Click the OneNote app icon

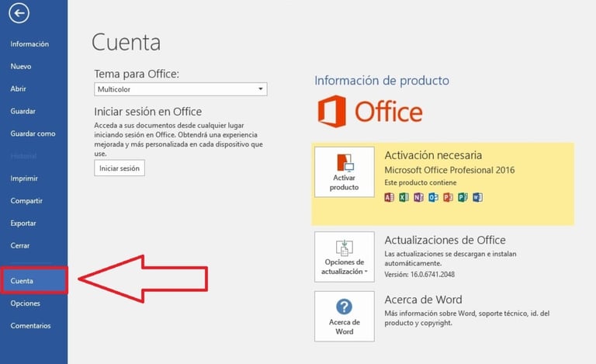[418, 197]
